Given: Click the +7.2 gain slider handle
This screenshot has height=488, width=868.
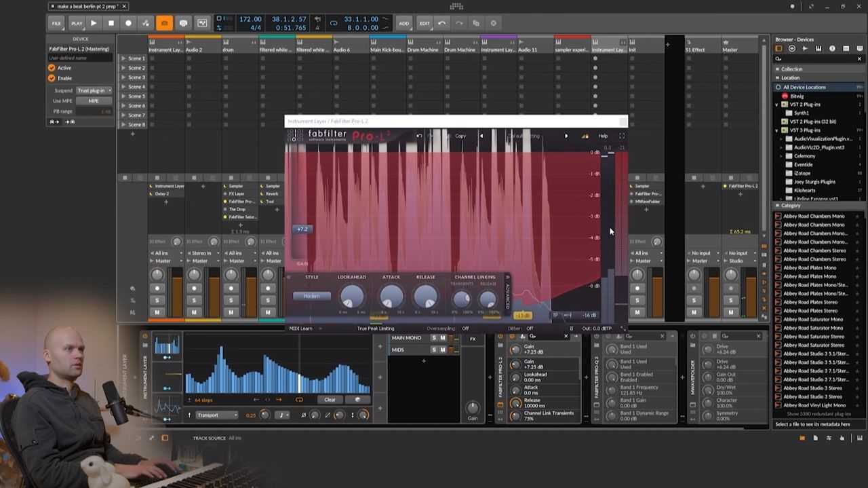Looking at the screenshot, I should (x=302, y=229).
